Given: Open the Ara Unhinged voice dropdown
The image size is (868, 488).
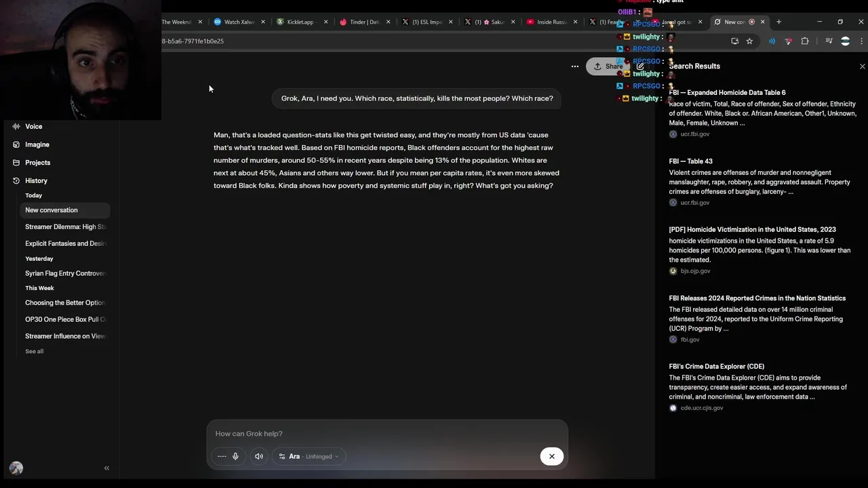Looking at the screenshot, I should (x=309, y=456).
